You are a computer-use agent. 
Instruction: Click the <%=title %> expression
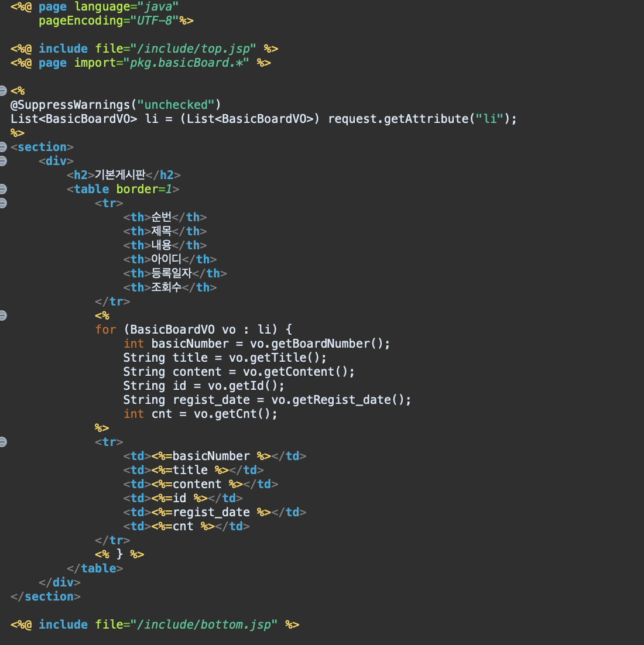pyautogui.click(x=190, y=470)
